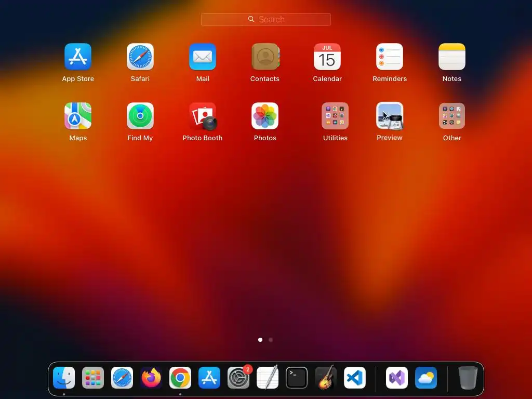The height and width of the screenshot is (399, 532).
Task: Open the Find My app
Action: click(x=140, y=116)
